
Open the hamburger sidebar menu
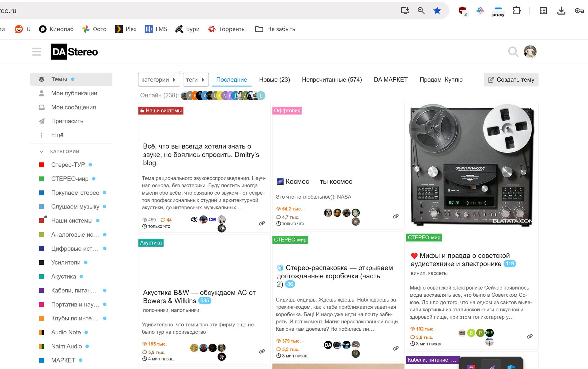36,51
